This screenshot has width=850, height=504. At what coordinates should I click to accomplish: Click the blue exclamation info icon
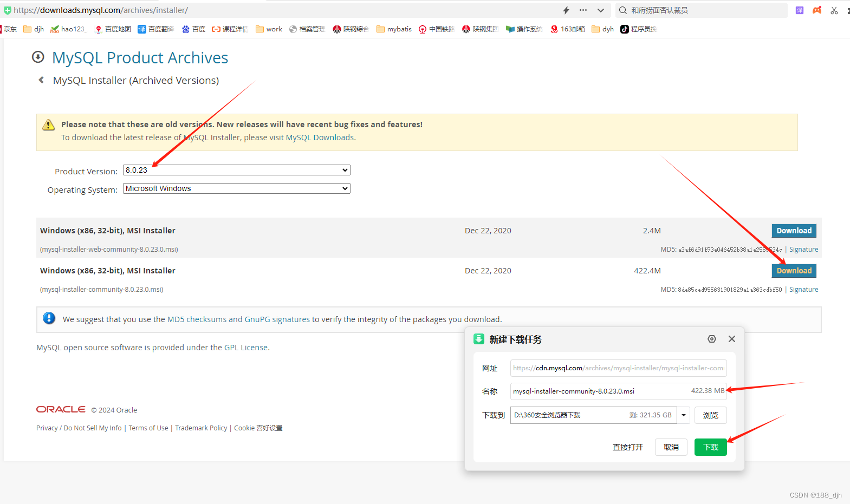pyautogui.click(x=49, y=318)
